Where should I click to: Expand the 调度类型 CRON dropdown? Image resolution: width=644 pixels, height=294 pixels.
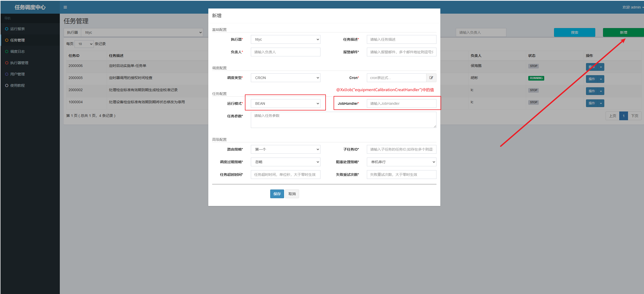[x=285, y=78]
